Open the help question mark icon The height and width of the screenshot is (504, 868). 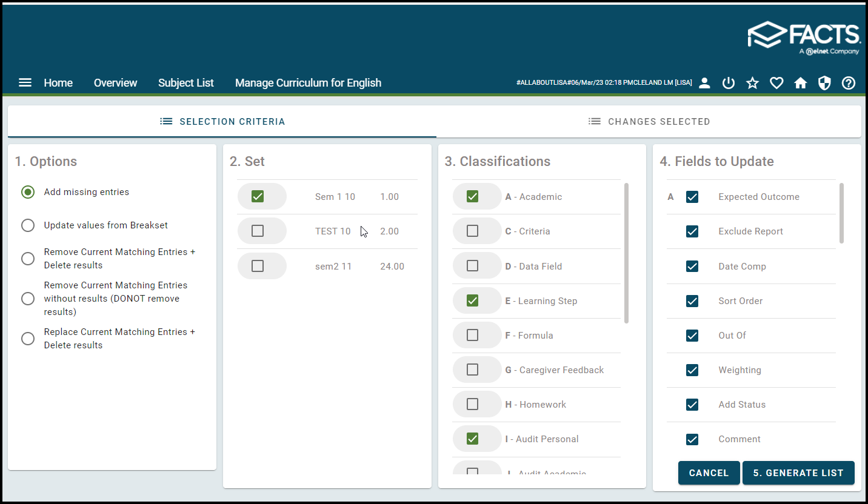click(849, 84)
